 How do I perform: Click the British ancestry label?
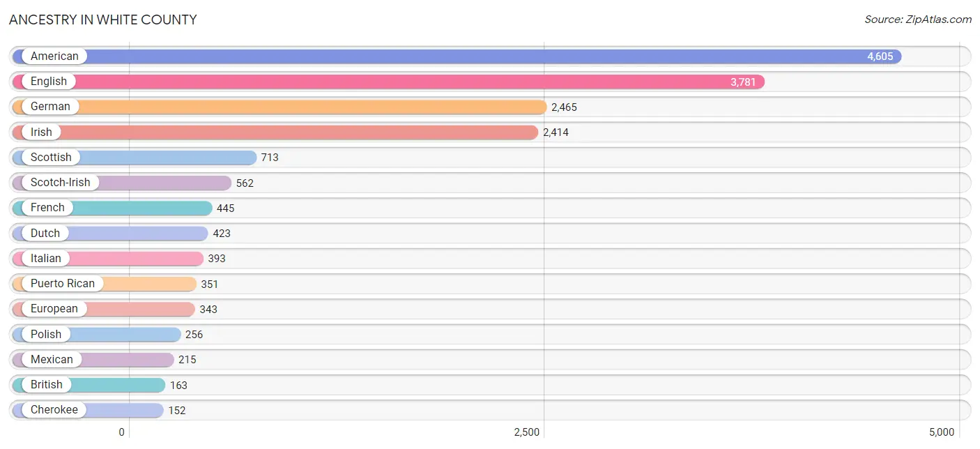pos(47,385)
